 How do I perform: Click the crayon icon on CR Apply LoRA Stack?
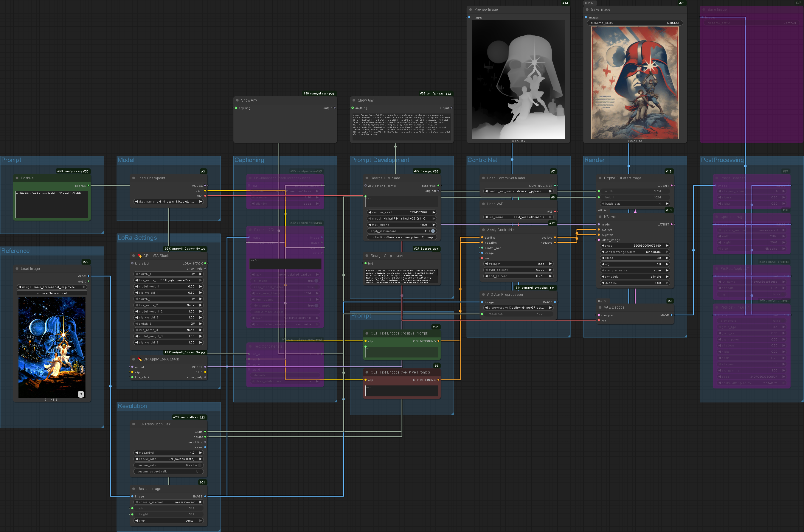click(139, 359)
